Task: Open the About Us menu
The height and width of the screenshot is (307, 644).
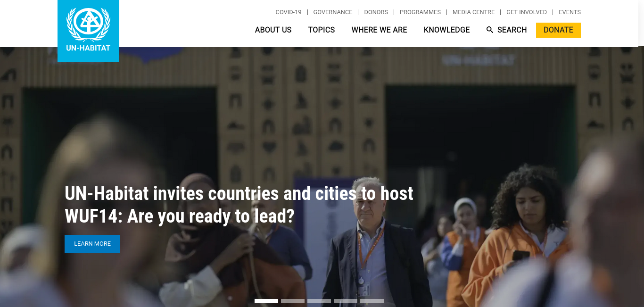Action: [x=273, y=30]
